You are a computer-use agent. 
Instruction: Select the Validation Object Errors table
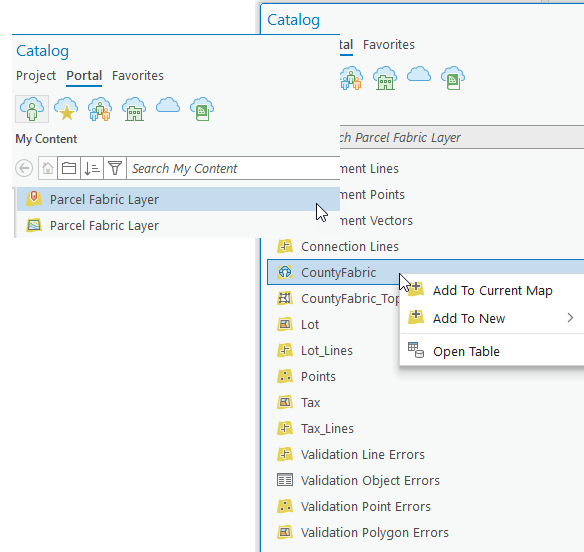tap(370, 480)
